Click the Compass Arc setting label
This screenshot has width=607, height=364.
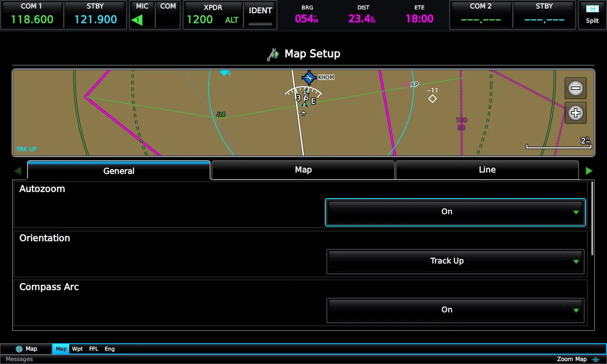tap(49, 287)
